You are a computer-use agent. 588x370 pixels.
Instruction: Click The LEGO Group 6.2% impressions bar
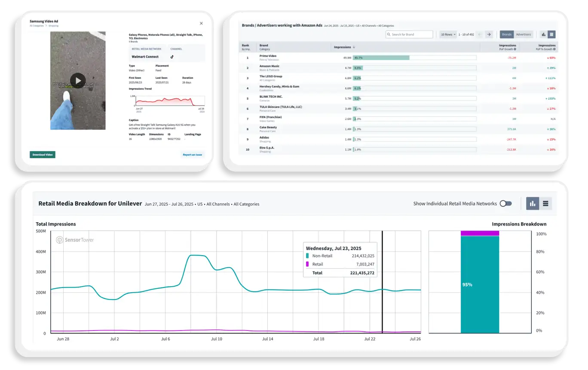point(357,78)
